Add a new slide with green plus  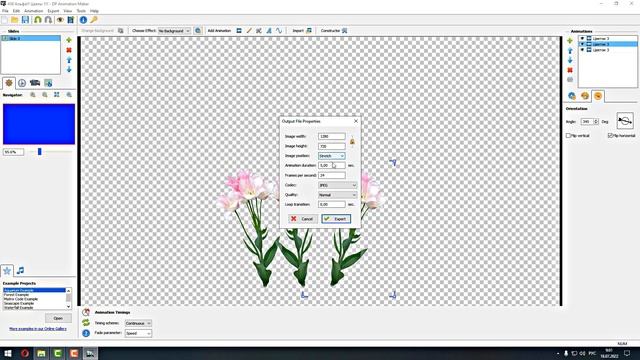pyautogui.click(x=69, y=40)
